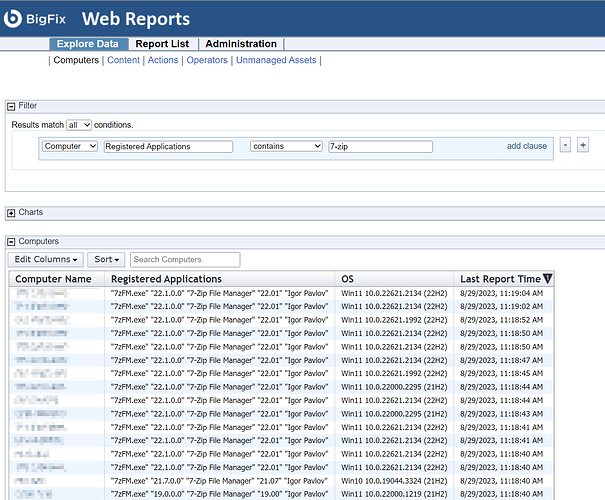605x500 pixels.
Task: Add filter with the plus button
Action: 583,145
